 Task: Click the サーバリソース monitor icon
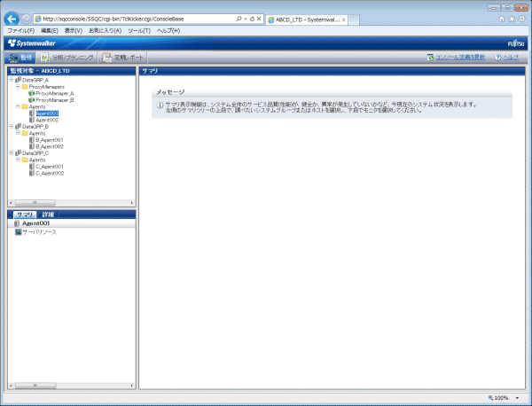tap(19, 232)
